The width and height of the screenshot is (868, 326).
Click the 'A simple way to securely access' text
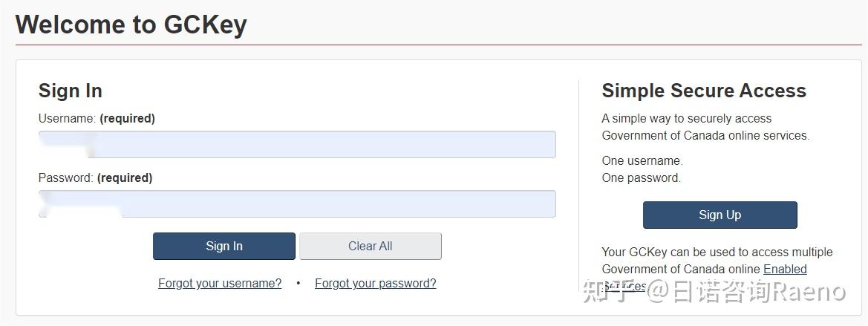[686, 118]
